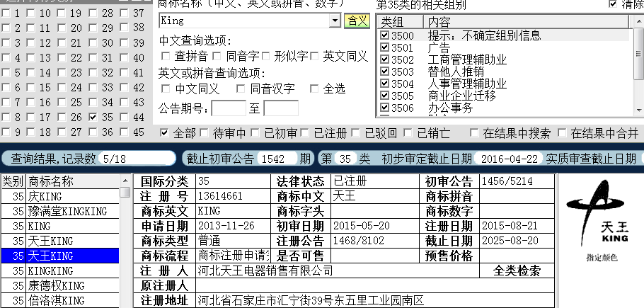Screen dimensions: 644x308
Task: Enable 在结果中合并 checkbox
Action: pos(563,132)
